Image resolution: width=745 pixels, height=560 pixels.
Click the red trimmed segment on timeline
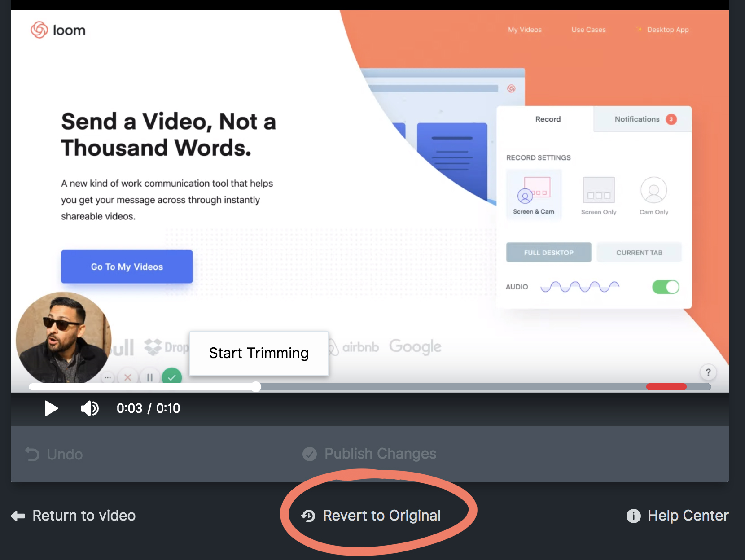[666, 387]
